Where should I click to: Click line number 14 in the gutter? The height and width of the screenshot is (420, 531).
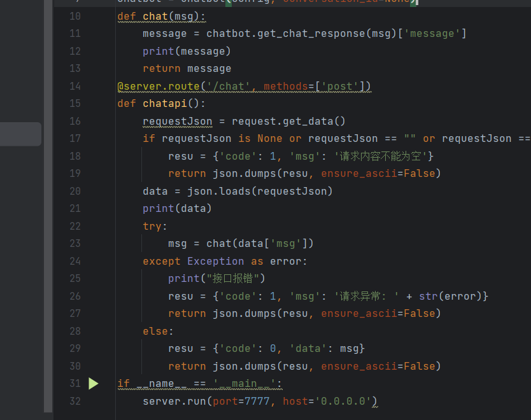pyautogui.click(x=75, y=86)
